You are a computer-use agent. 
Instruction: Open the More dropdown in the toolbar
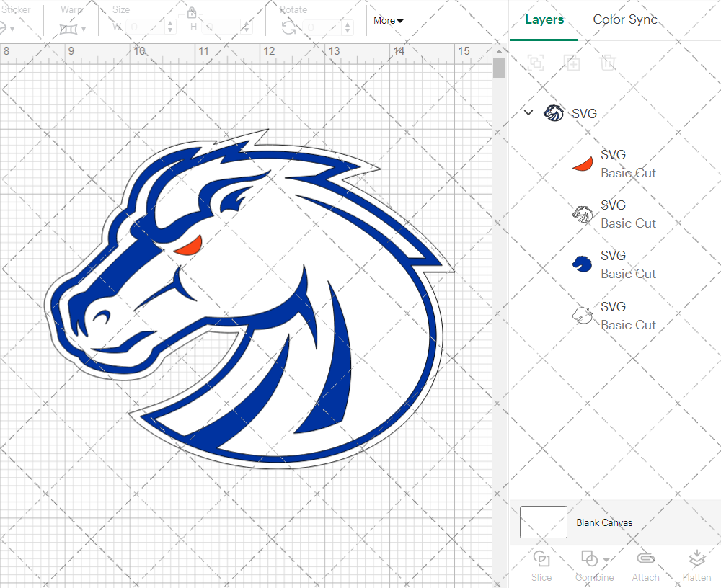tap(387, 20)
